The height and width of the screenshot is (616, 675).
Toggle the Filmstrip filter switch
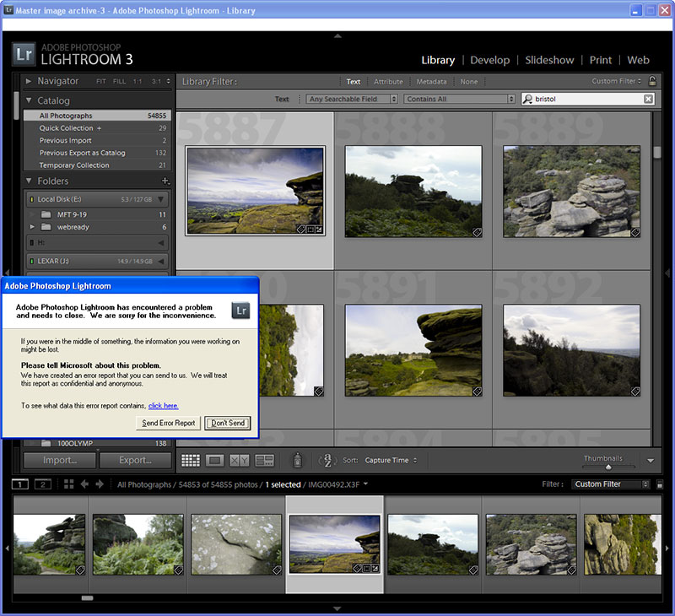659,484
